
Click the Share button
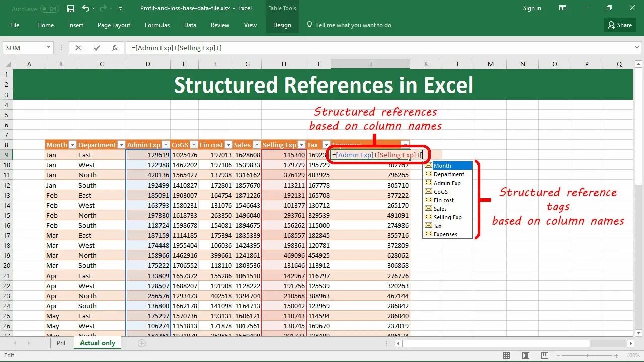pos(619,25)
